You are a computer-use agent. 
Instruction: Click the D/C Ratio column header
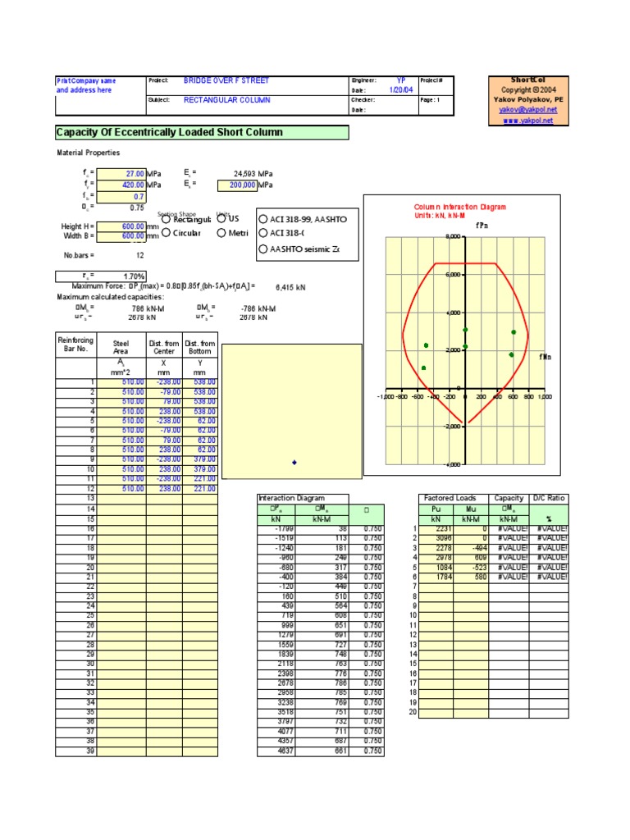point(549,498)
